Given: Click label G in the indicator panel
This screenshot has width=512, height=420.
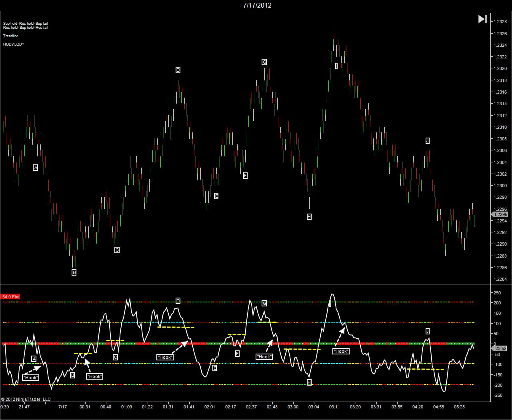Looking at the screenshot, I should coord(264,303).
